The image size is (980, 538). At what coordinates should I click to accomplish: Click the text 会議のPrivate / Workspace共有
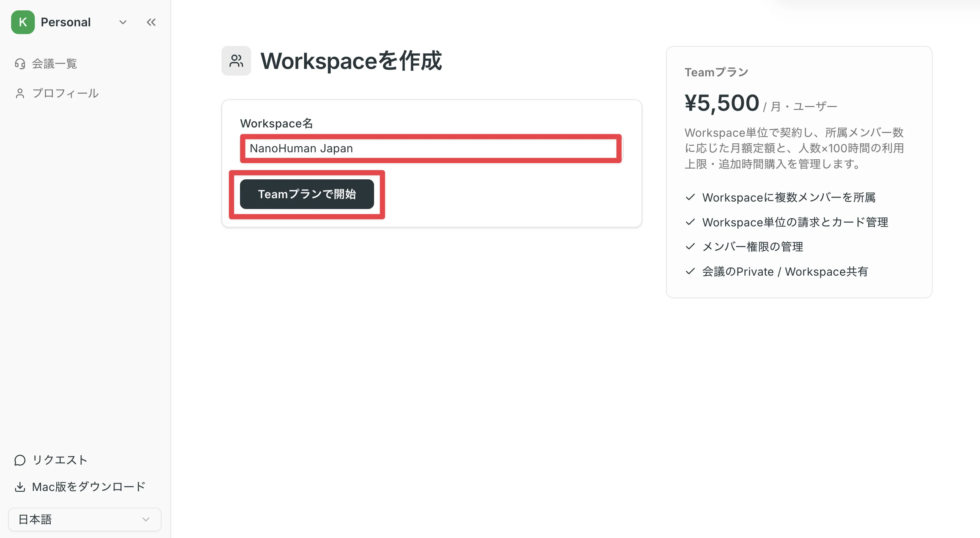pyautogui.click(x=785, y=272)
